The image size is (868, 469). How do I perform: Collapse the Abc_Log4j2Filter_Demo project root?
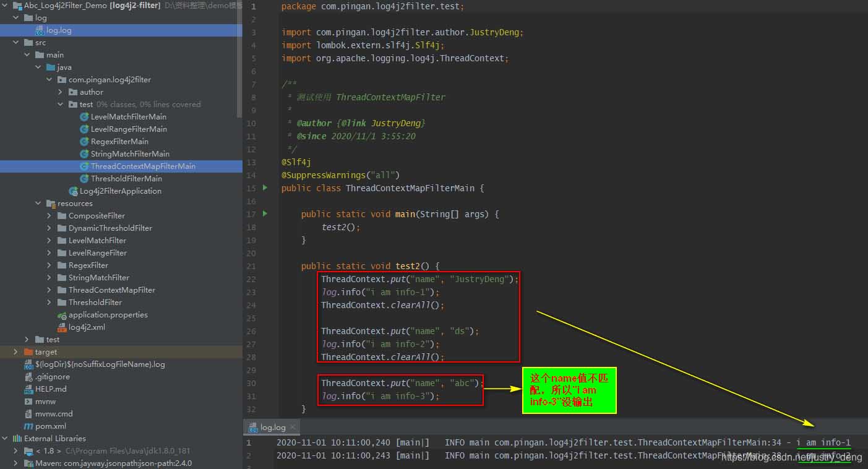6,6
